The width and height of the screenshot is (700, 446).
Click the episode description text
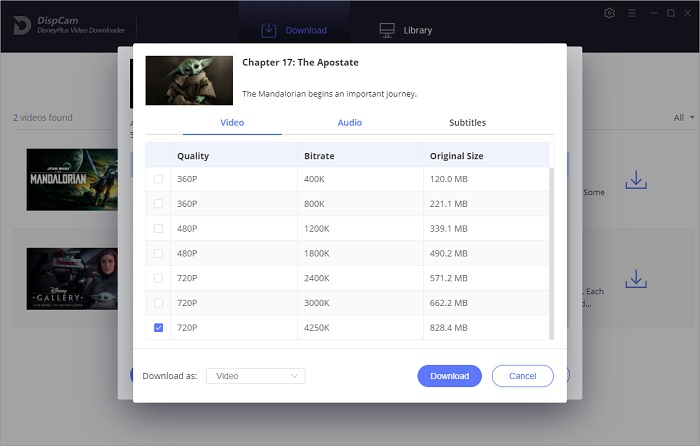click(329, 94)
